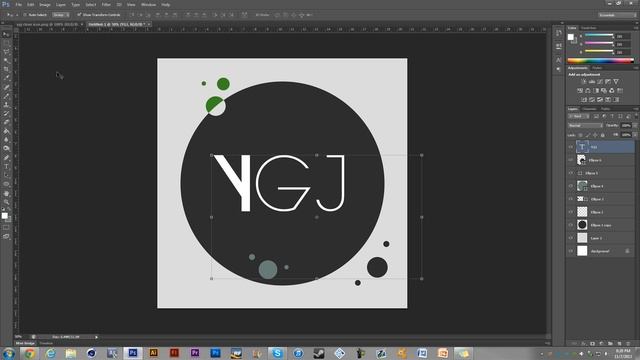Select the Paint Bucket tool
The image size is (640, 360).
tap(6, 131)
